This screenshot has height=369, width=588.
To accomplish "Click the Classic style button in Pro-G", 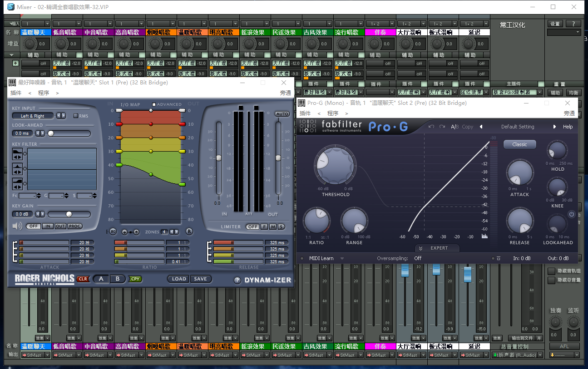I will 520,144.
